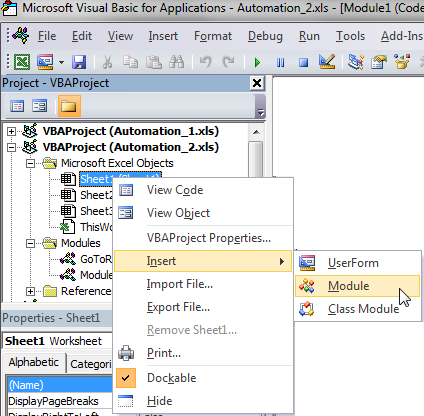Open the Tools menu
Screen dimensions: 424x416
(x=350, y=36)
